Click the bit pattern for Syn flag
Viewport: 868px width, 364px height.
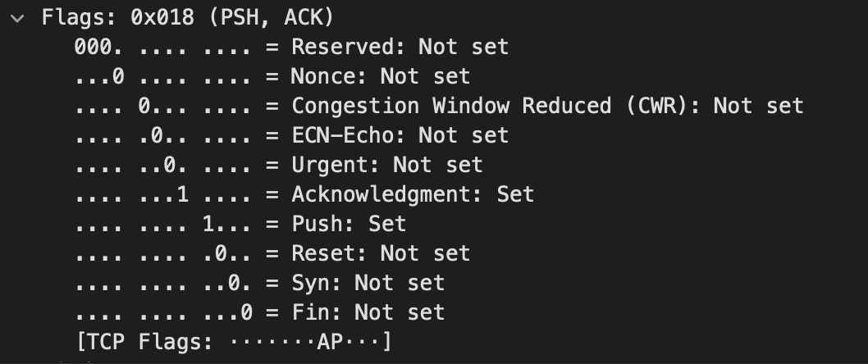click(x=163, y=283)
